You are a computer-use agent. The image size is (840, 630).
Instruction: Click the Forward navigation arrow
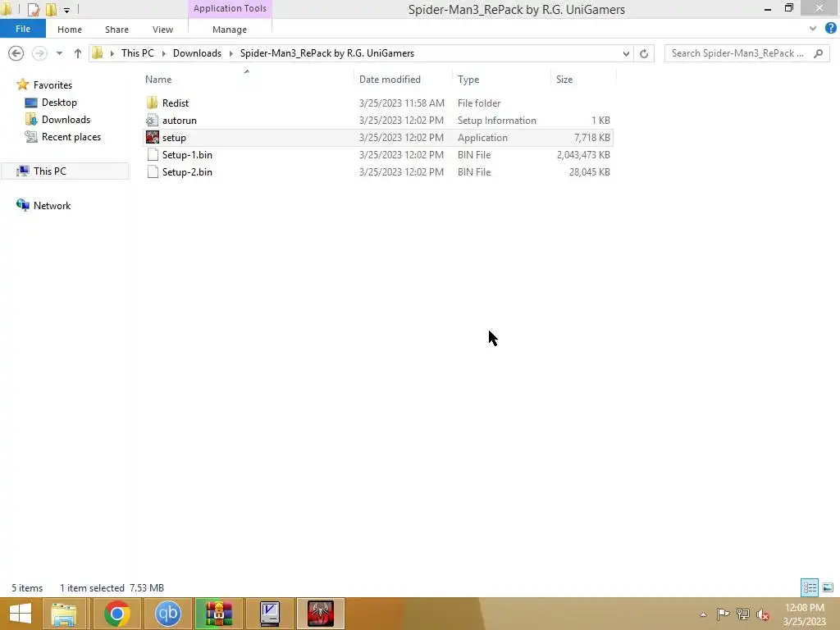pos(39,53)
